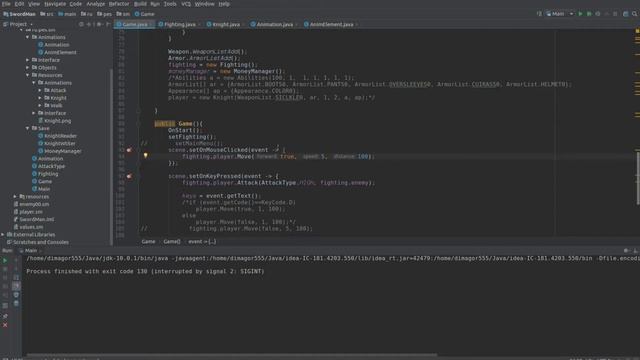The height and width of the screenshot is (360, 640).
Task: Select Main tab in Run panel
Action: point(31,251)
